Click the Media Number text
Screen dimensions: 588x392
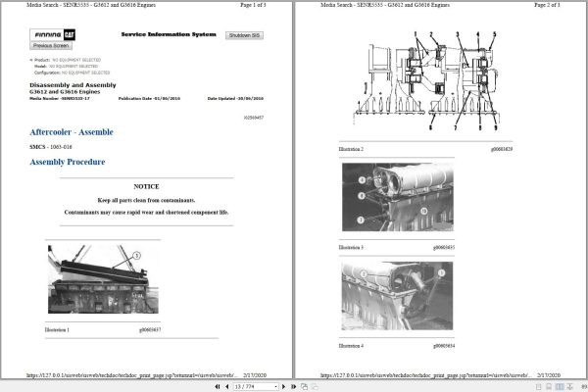60,99
